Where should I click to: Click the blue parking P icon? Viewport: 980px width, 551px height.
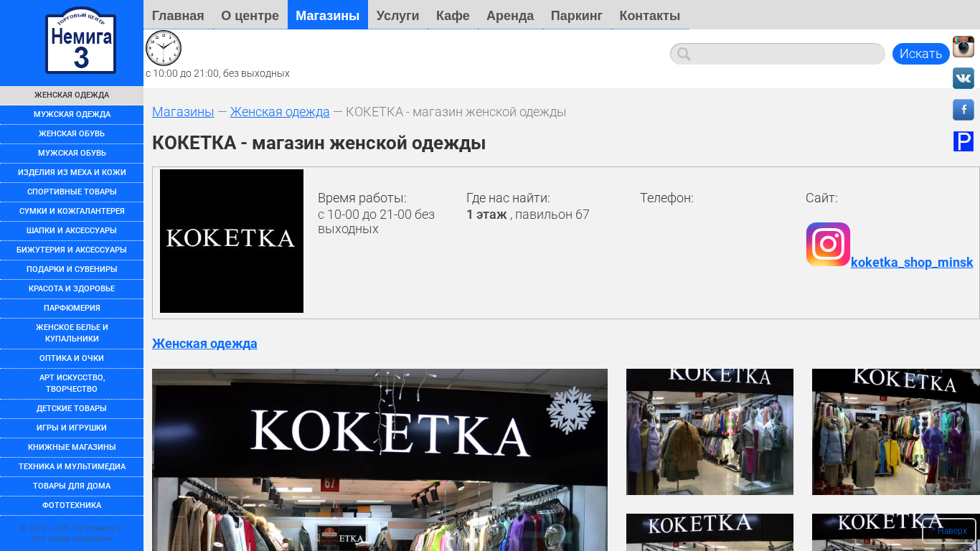963,141
